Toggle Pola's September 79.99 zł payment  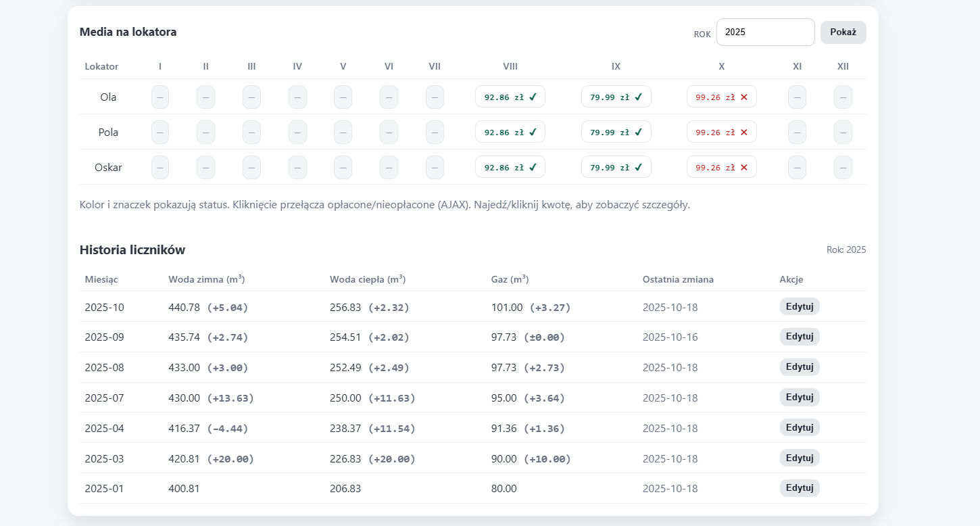(x=616, y=132)
